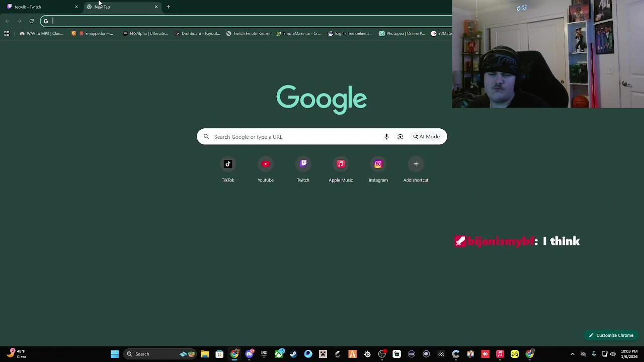Open the FPSAlpha bookmark
The height and width of the screenshot is (362, 644).
[145, 33]
